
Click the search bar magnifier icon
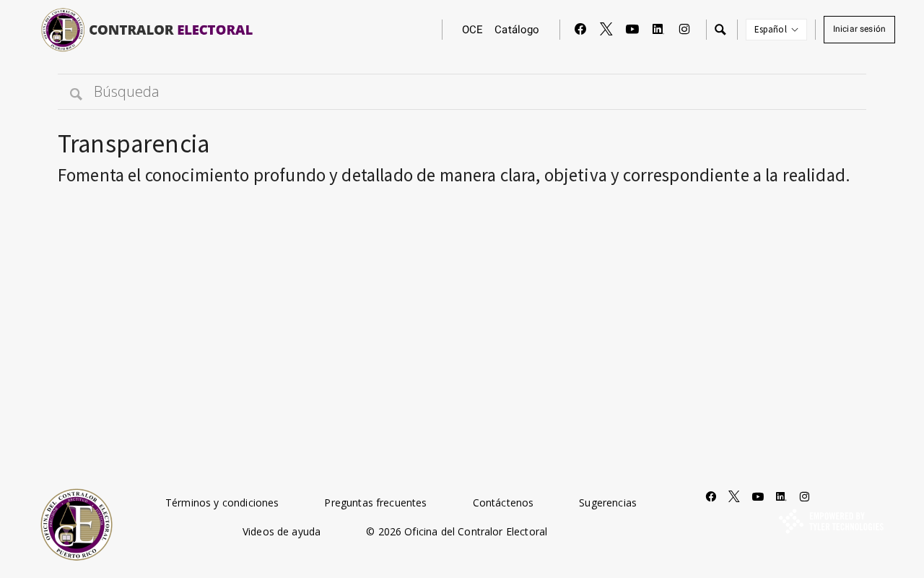coord(76,94)
